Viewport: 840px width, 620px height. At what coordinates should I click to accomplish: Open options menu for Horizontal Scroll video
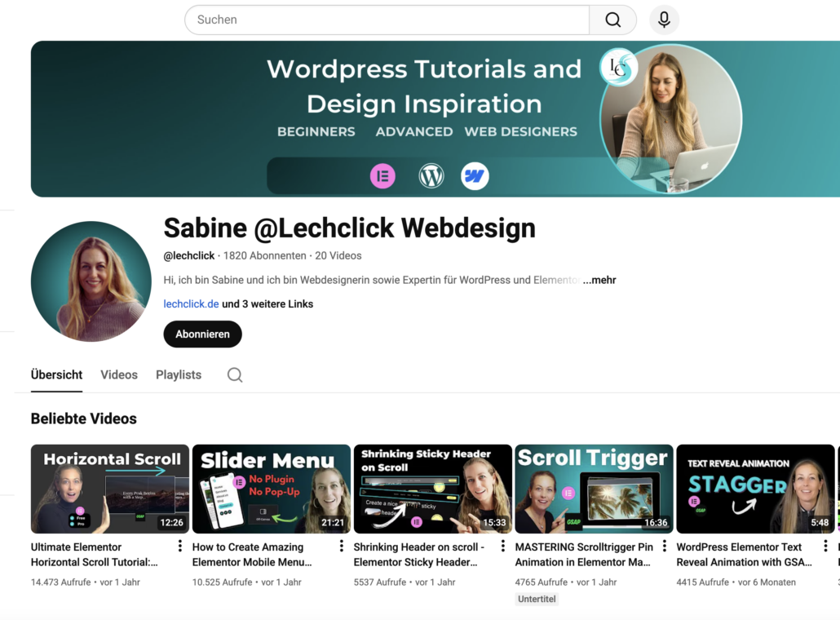(180, 547)
